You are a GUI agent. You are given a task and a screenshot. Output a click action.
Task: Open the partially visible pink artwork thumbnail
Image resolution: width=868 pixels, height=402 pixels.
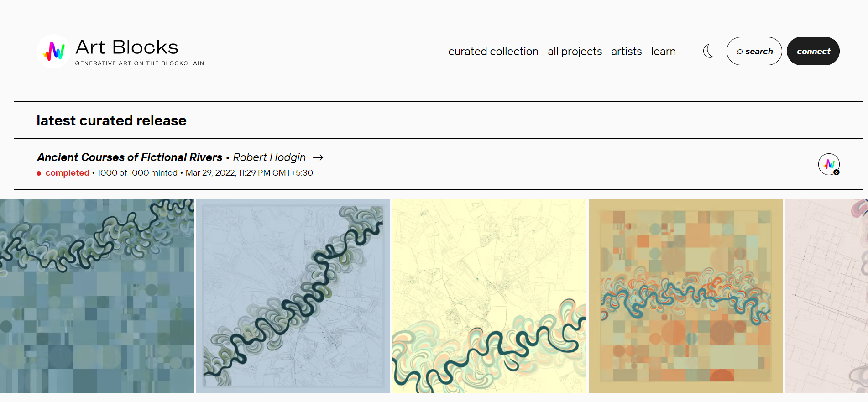click(826, 296)
